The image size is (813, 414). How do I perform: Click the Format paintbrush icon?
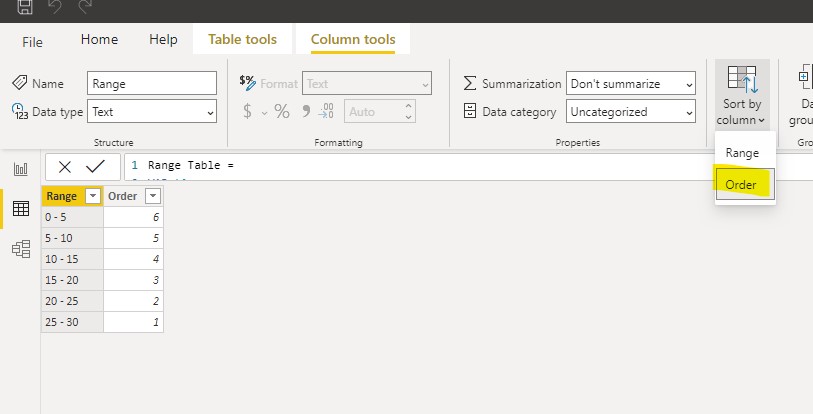click(247, 82)
